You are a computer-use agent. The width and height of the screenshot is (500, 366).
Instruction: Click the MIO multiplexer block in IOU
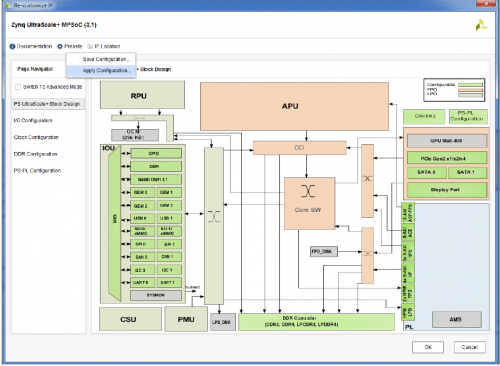pyautogui.click(x=115, y=223)
